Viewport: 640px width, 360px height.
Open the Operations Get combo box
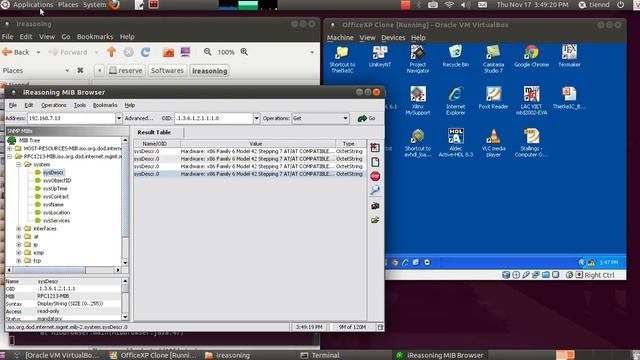pos(320,118)
